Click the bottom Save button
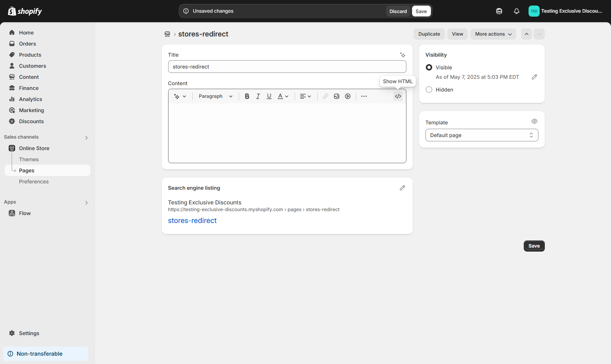Viewport: 611px width, 364px height. (x=534, y=246)
